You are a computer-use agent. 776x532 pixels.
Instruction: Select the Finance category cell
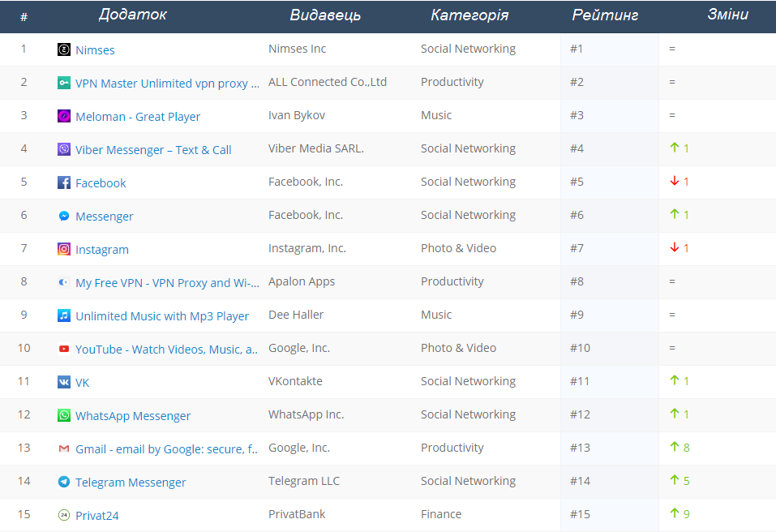click(441, 514)
